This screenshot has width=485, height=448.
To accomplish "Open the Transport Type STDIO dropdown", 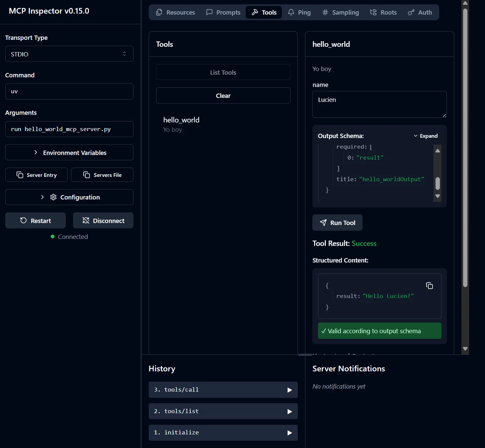I will tap(69, 54).
